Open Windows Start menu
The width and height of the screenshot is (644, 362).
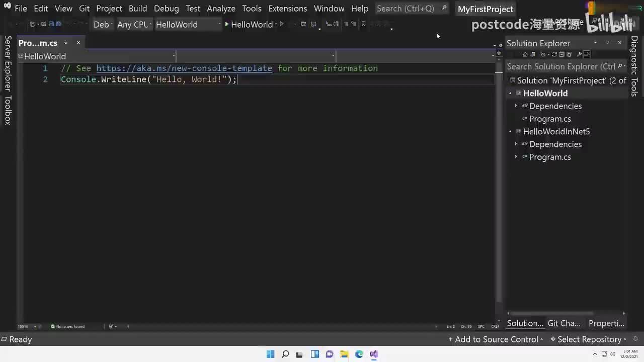[x=270, y=354]
